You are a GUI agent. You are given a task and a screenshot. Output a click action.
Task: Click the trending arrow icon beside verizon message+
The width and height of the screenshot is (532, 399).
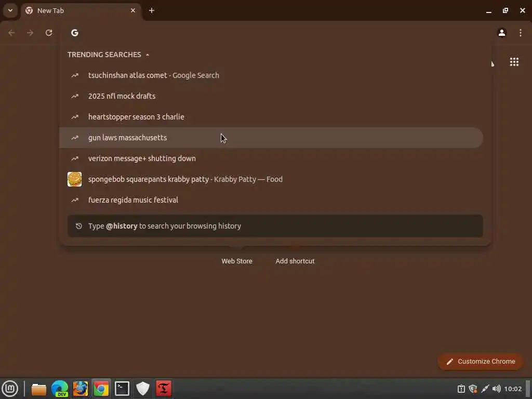tap(75, 158)
